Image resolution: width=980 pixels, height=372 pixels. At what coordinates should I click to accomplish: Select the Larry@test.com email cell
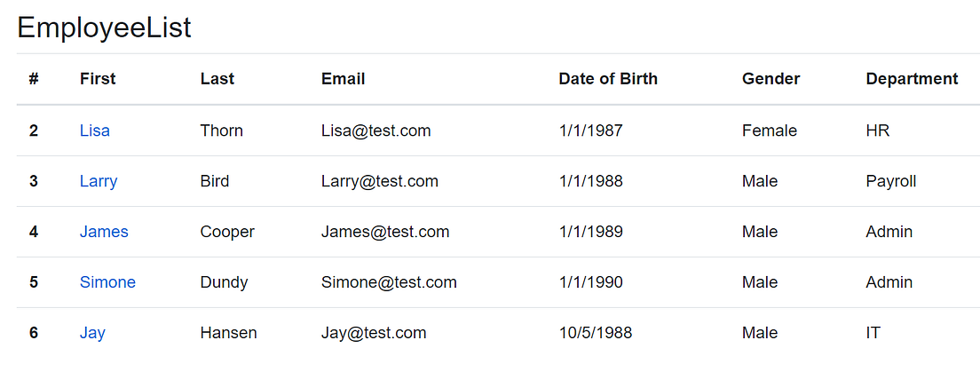(x=380, y=181)
